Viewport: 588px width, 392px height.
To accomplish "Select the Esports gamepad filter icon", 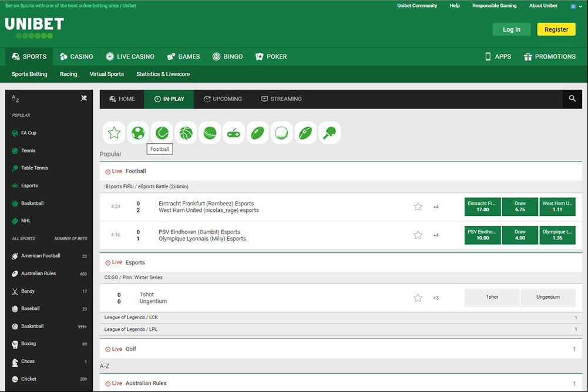I will click(x=234, y=133).
